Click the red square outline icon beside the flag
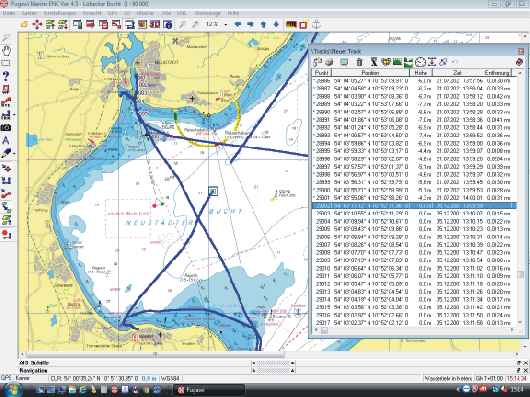Image resolution: width=530 pixels, height=397 pixels. (x=303, y=25)
